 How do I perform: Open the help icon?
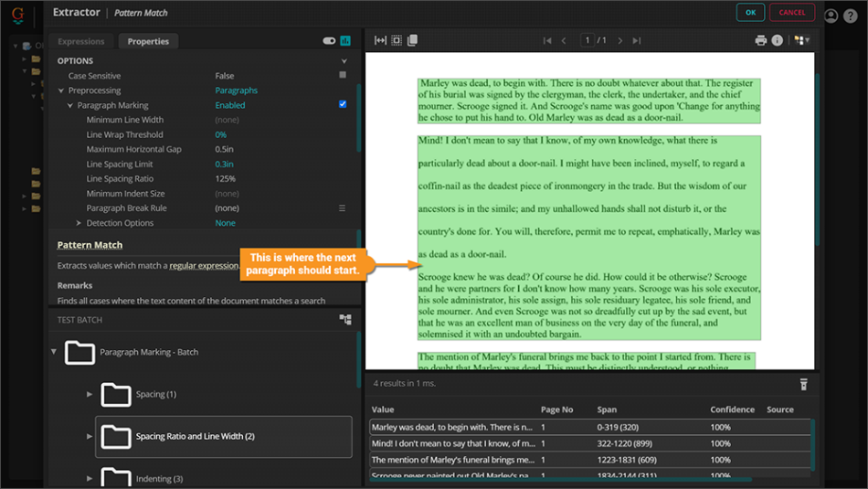pos(851,16)
